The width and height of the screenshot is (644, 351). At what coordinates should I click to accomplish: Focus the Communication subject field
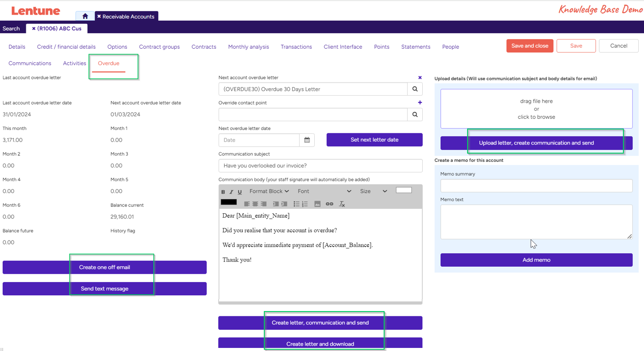[x=320, y=165]
